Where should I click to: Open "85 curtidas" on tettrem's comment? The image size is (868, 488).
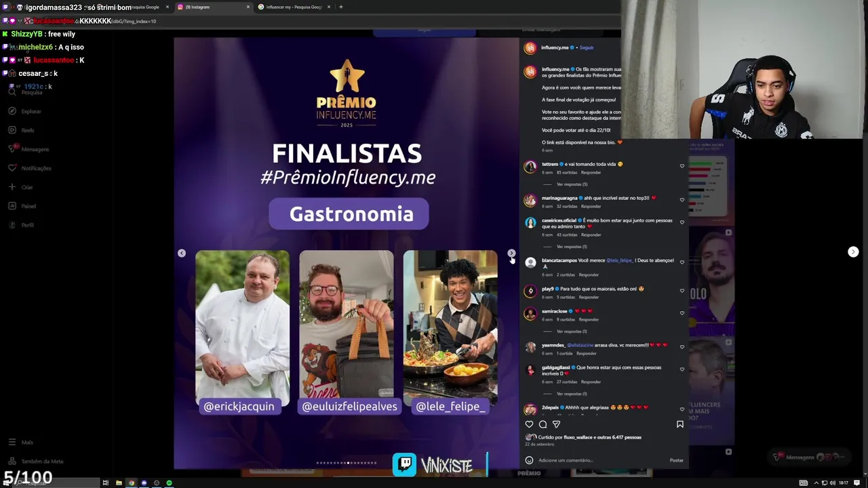point(567,172)
